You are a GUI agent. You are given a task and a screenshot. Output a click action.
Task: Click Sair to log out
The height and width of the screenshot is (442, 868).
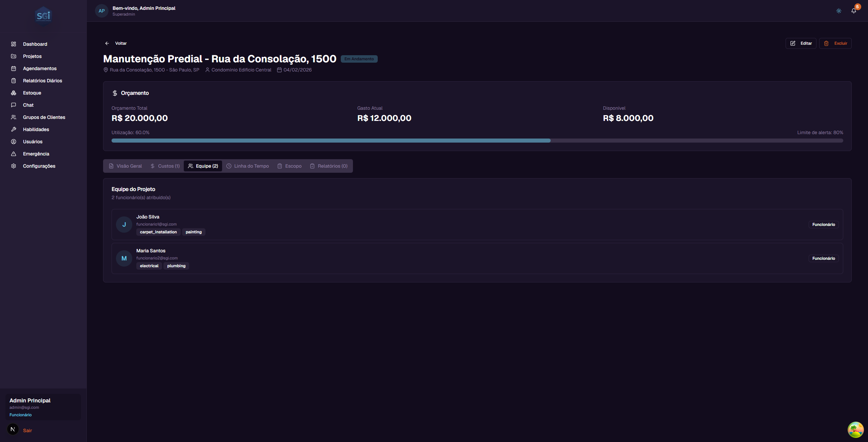click(x=27, y=430)
